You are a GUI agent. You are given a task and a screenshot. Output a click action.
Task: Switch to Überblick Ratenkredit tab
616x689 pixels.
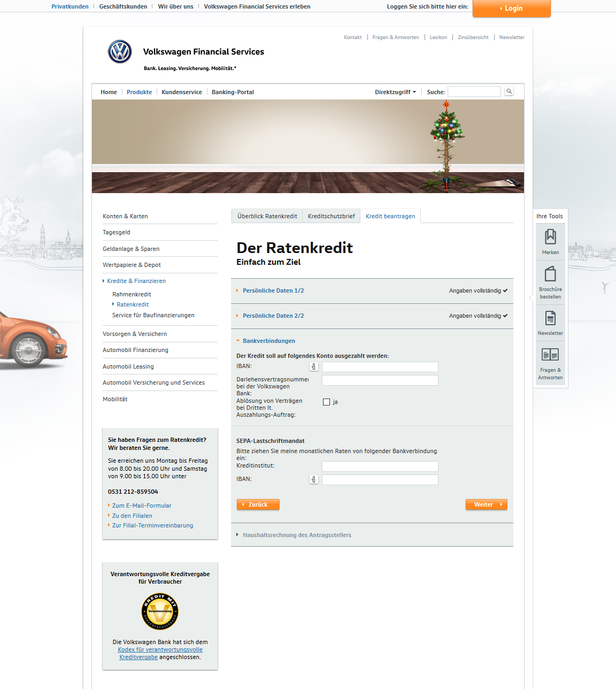click(x=267, y=216)
